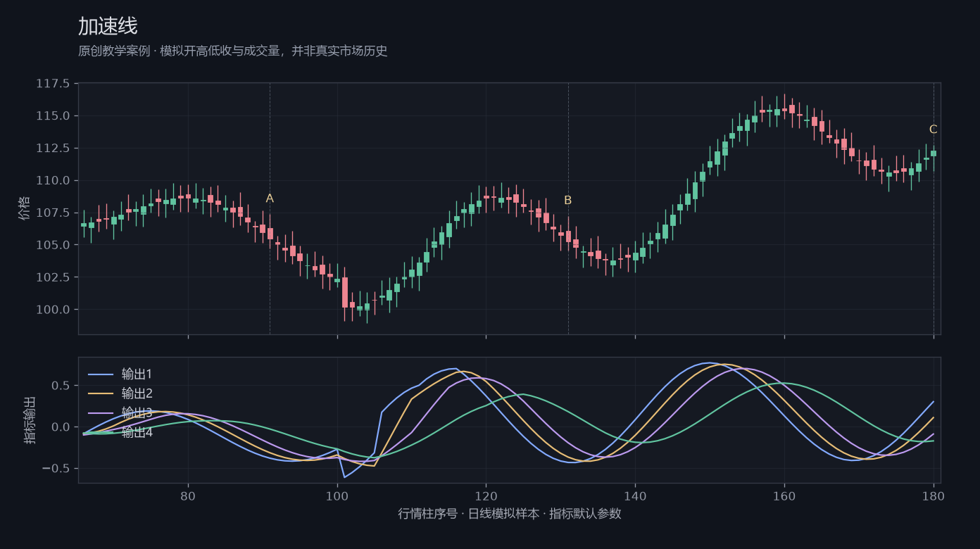This screenshot has width=980, height=549.
Task: Click x-axis tick 80
Action: [188, 496]
